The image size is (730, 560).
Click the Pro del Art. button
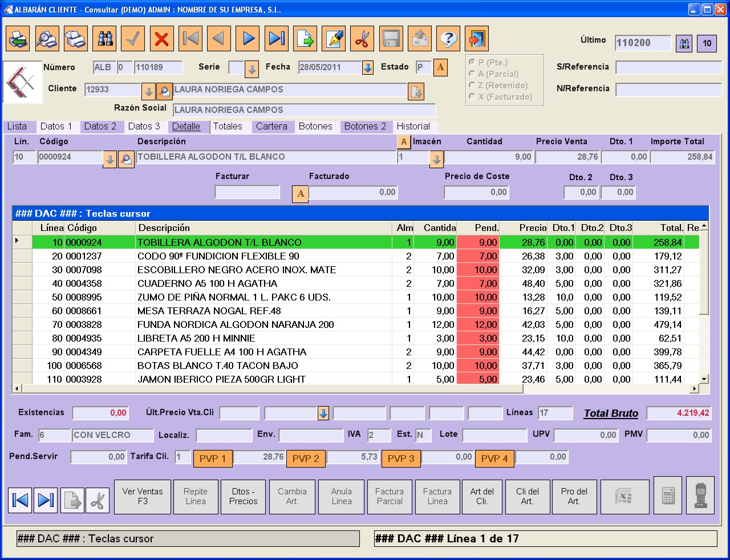[574, 497]
